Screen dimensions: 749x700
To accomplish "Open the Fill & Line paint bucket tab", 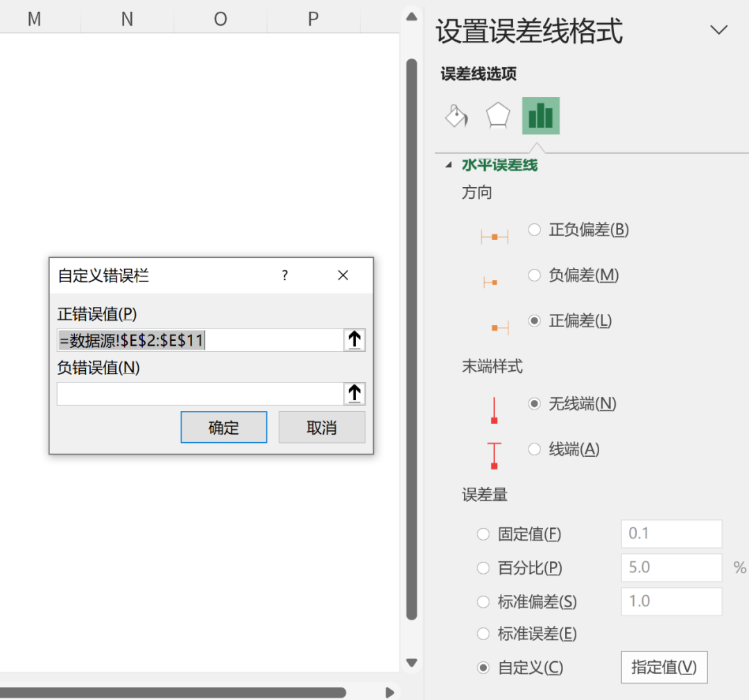I will pyautogui.click(x=456, y=116).
